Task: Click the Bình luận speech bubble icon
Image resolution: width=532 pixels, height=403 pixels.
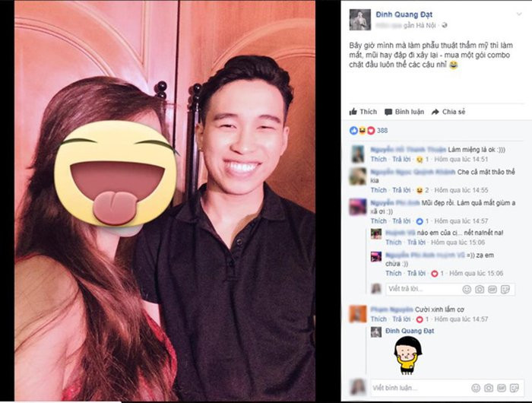Action: point(388,112)
